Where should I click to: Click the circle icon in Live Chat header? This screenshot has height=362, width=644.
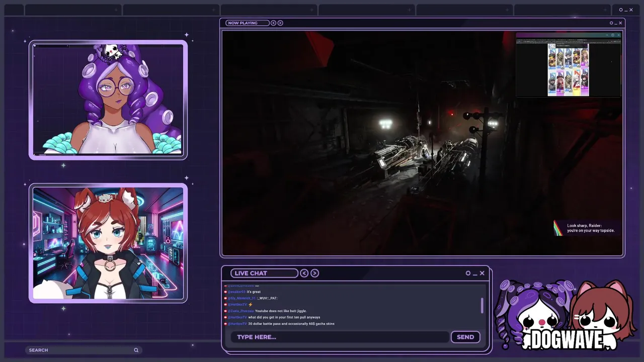tap(468, 273)
